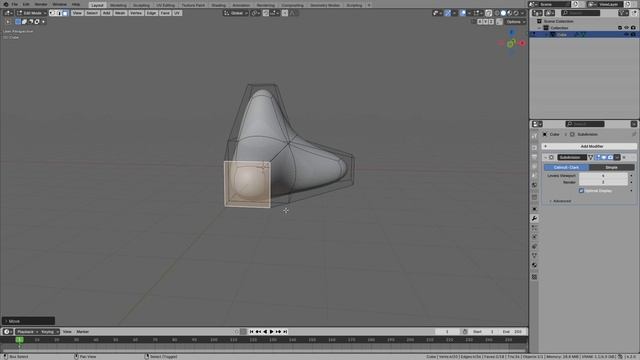The image size is (640, 360).
Task: Select Scene Collection in the outliner
Action: coord(558,21)
